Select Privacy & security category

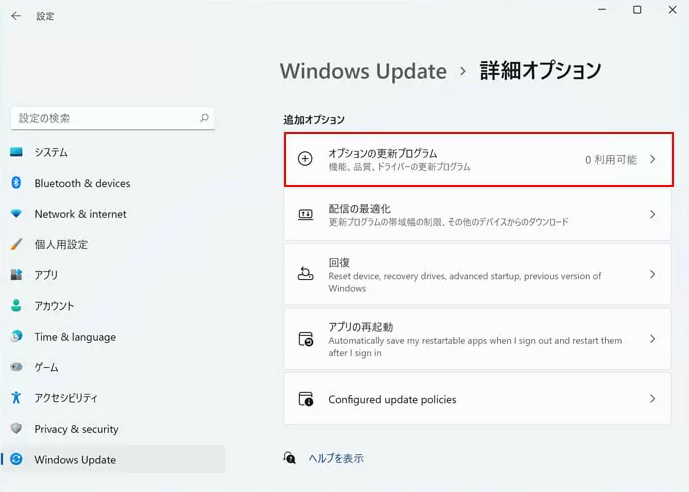(x=112, y=428)
